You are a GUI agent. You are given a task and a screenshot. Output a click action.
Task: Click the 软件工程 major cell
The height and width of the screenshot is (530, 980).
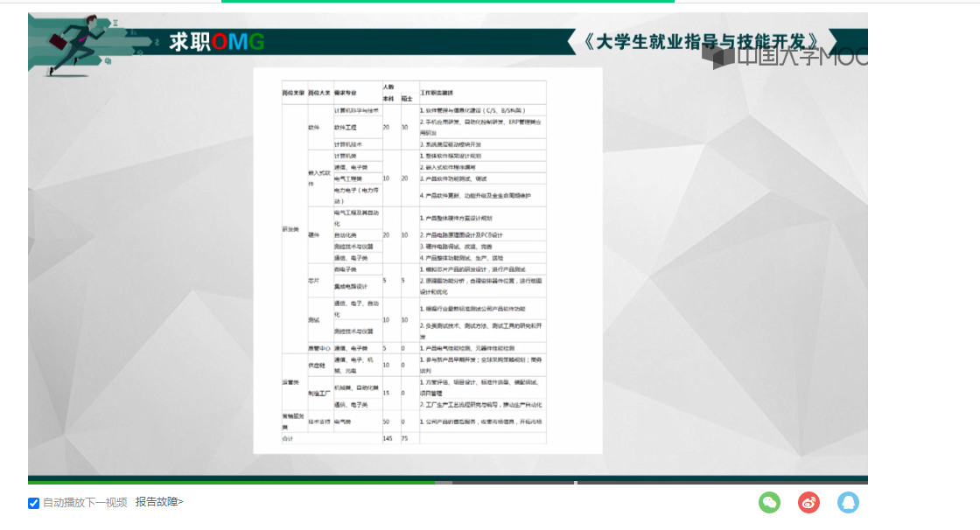[x=346, y=128]
